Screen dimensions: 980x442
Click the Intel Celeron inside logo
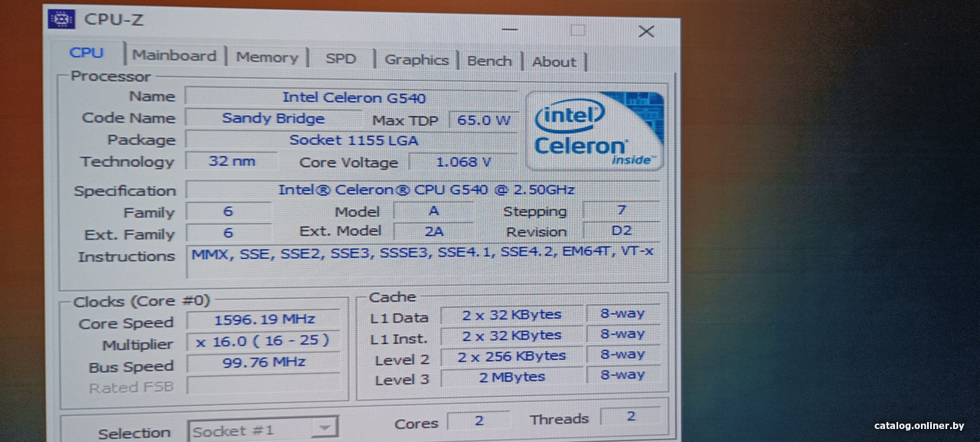593,130
